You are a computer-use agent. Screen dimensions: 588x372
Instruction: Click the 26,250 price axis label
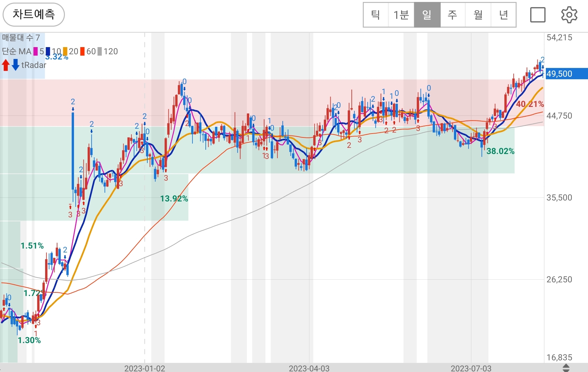click(559, 280)
